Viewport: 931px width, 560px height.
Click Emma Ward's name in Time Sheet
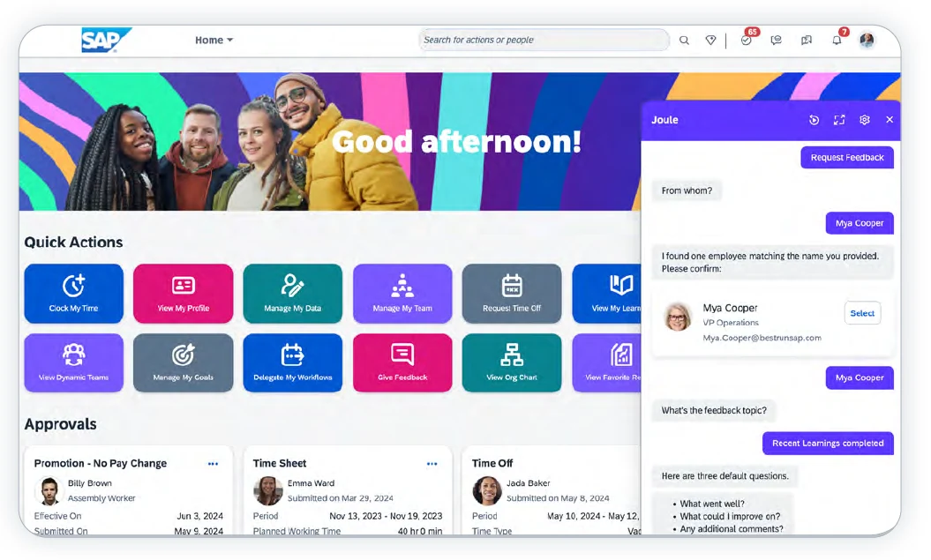coord(312,483)
